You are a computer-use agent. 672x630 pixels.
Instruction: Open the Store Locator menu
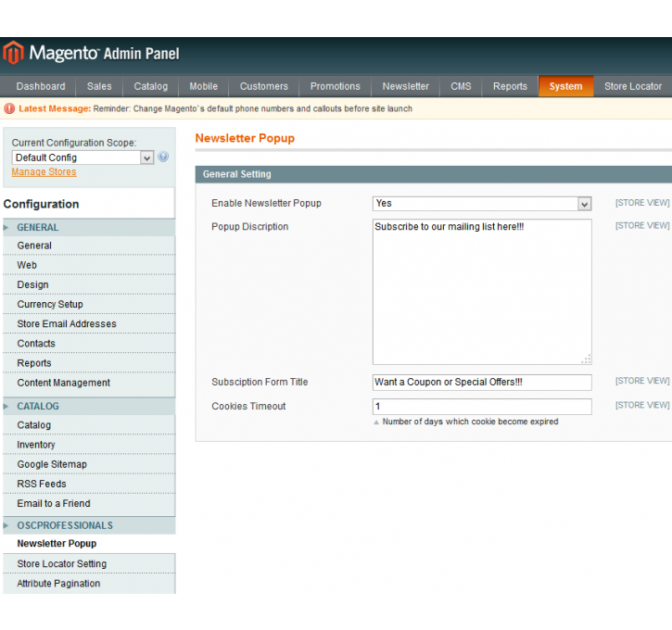coord(633,86)
